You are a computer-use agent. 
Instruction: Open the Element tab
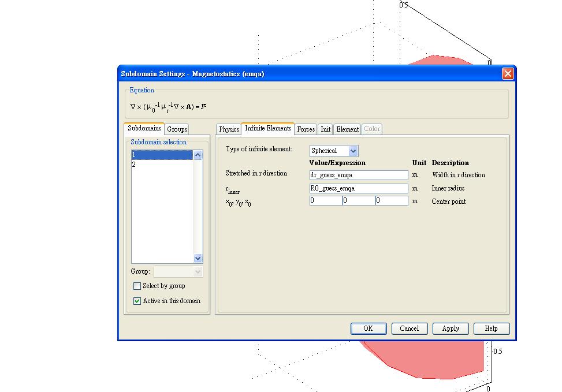click(x=348, y=129)
